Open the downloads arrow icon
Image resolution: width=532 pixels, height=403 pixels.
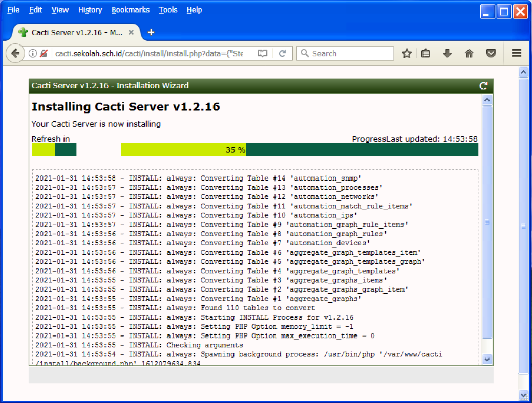(x=447, y=53)
